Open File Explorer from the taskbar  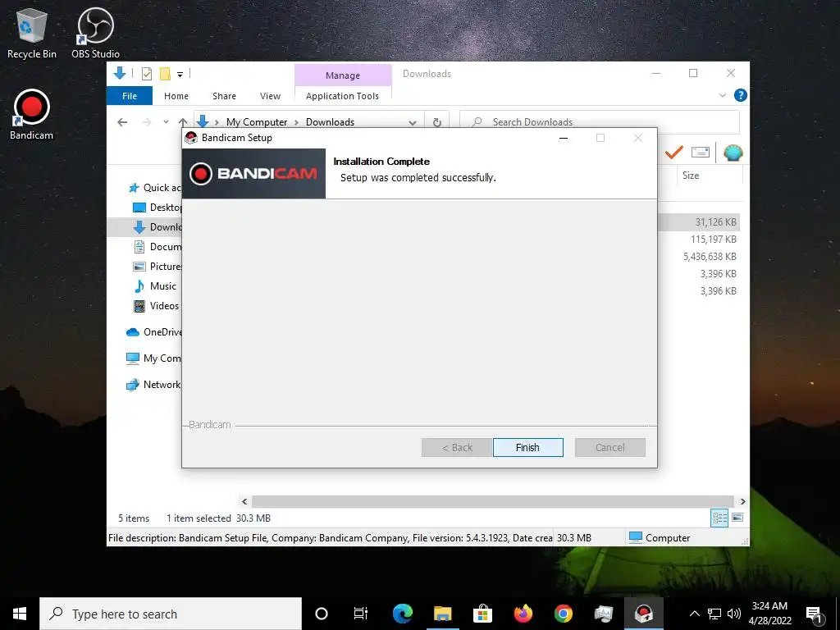pyautogui.click(x=442, y=614)
